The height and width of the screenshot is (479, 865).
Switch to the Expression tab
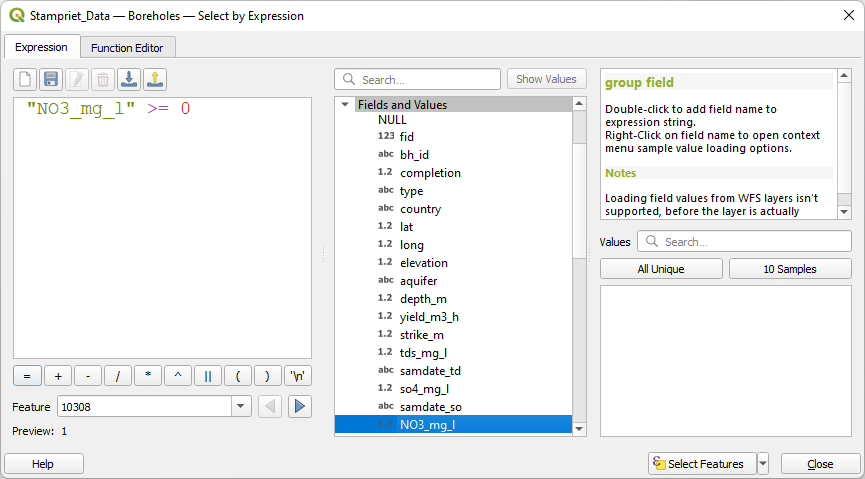(42, 47)
